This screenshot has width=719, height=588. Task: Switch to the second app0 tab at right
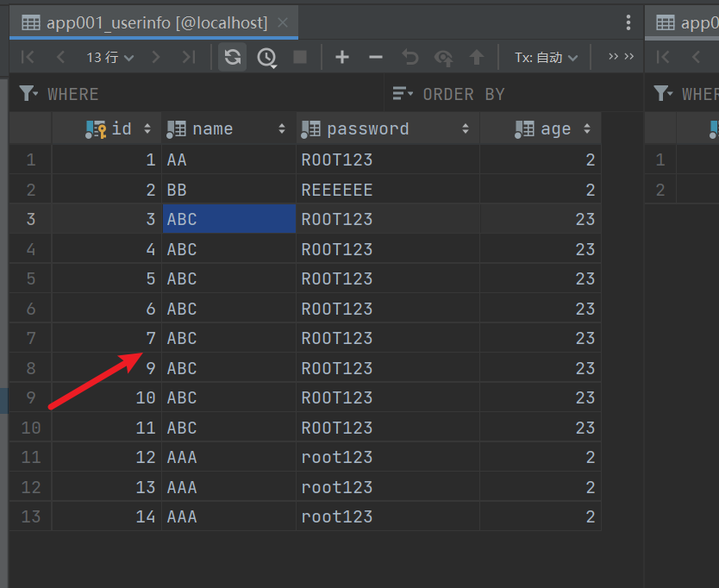tap(682, 22)
